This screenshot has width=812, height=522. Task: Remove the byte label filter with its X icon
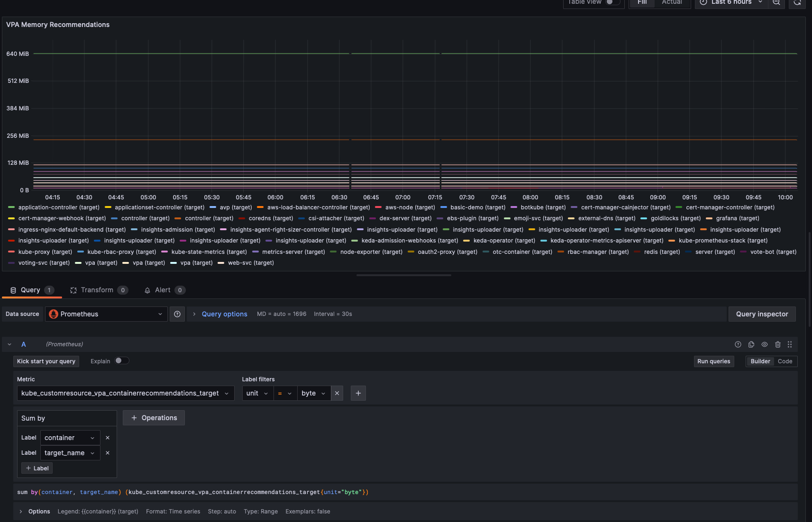pyautogui.click(x=337, y=393)
